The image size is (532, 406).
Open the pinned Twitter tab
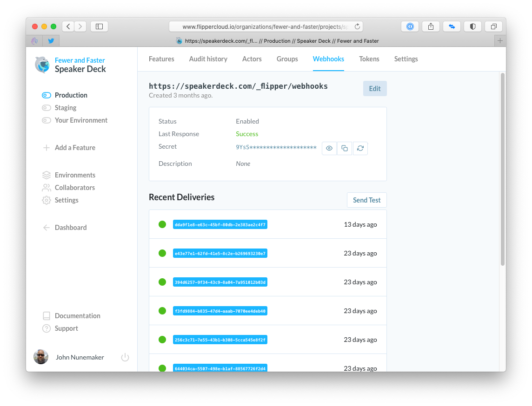tap(51, 41)
